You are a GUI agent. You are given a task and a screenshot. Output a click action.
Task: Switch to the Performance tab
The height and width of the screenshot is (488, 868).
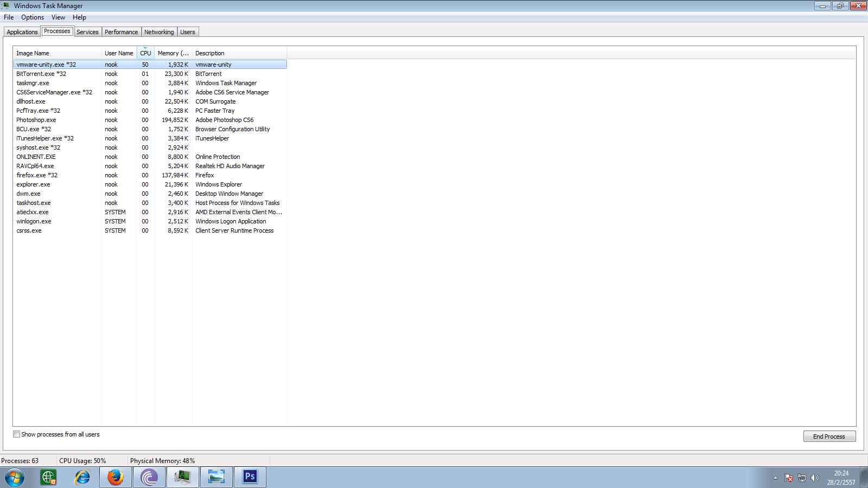click(x=122, y=32)
